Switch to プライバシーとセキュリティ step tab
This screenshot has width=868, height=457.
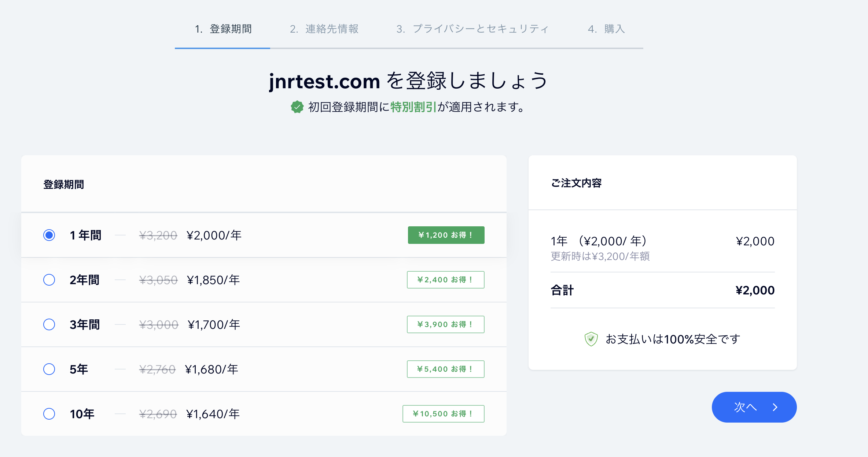[472, 29]
